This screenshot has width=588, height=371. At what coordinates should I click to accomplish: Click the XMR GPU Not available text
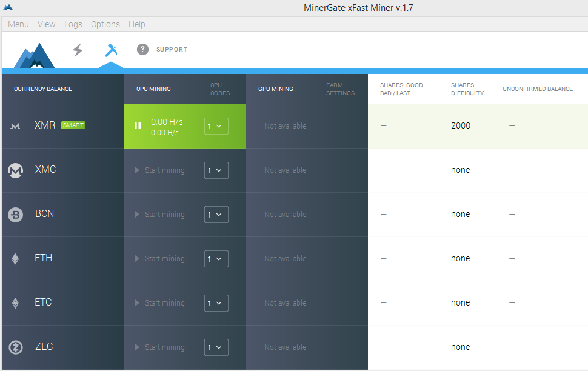[x=286, y=126]
